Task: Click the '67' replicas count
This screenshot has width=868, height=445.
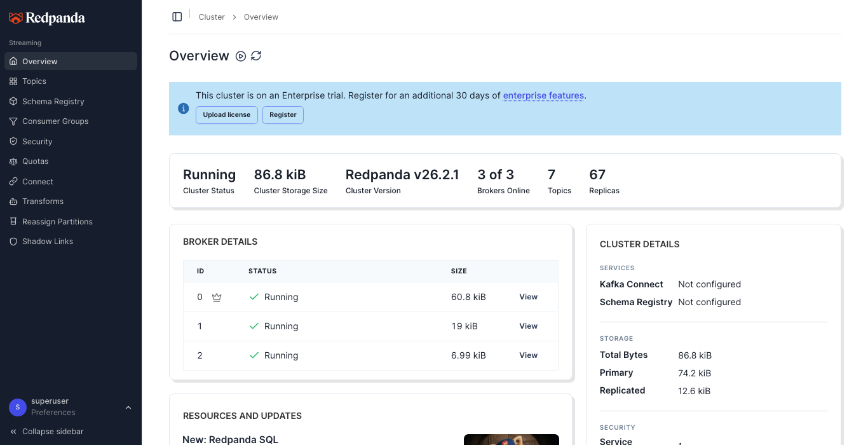Action: (597, 175)
